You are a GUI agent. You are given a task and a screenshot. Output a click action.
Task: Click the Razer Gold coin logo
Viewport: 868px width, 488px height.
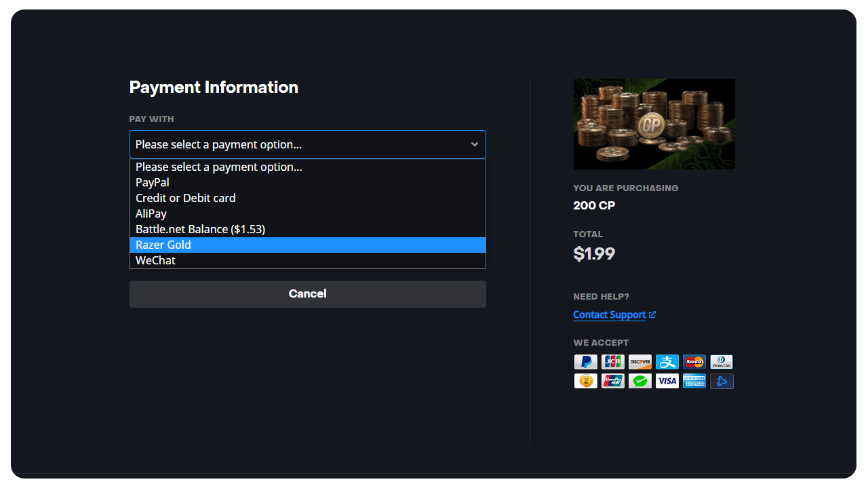tap(586, 381)
